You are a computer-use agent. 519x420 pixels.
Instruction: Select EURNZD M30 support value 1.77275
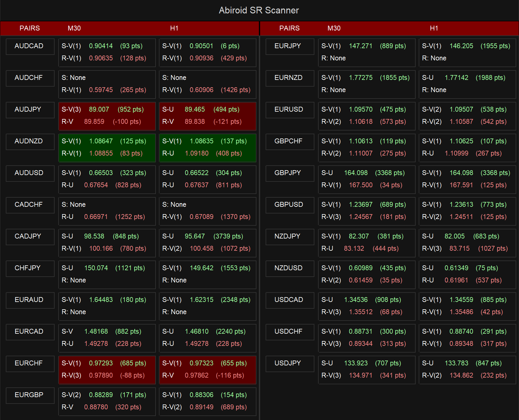click(361, 78)
